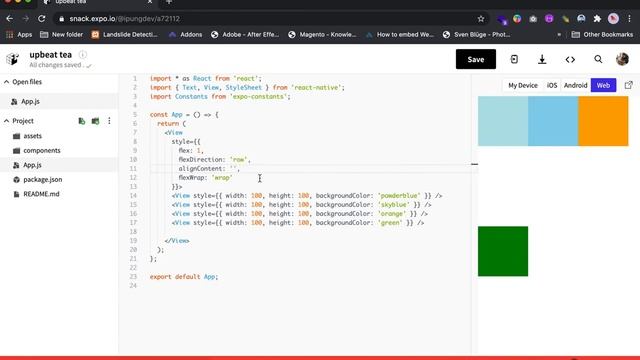Click the flexWrap: 'wrap' code line
Screen dimensions: 640x360
tap(205, 178)
